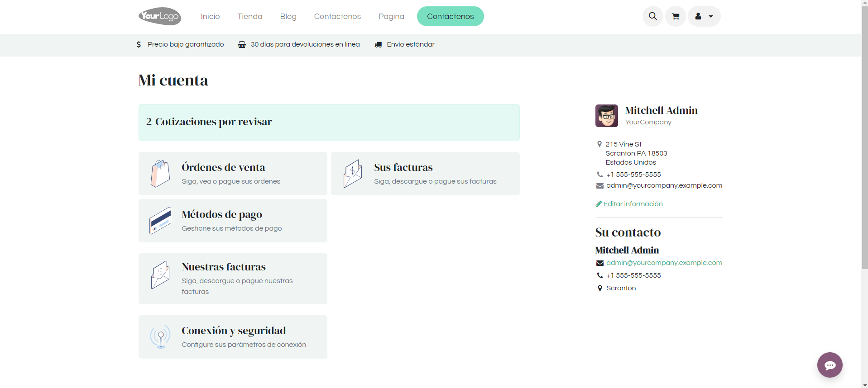The height and width of the screenshot is (388, 868).
Task: Click the envelope icon beside Sus facturas
Action: (352, 174)
